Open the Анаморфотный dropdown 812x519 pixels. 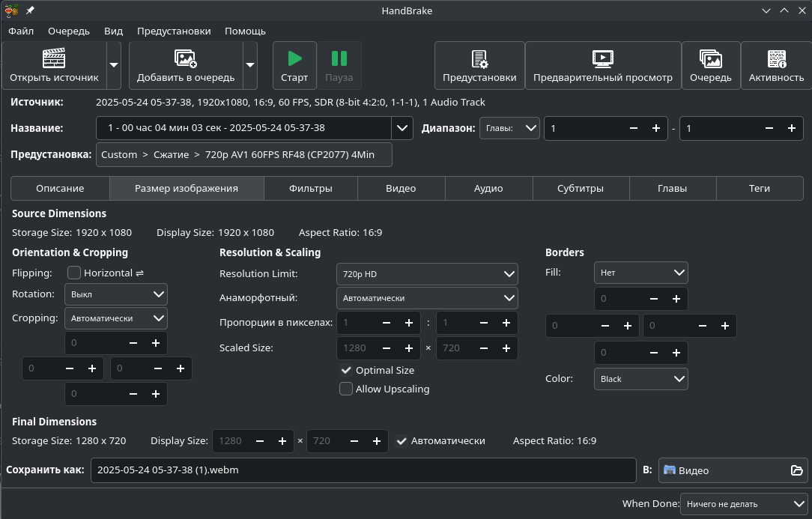[427, 298]
